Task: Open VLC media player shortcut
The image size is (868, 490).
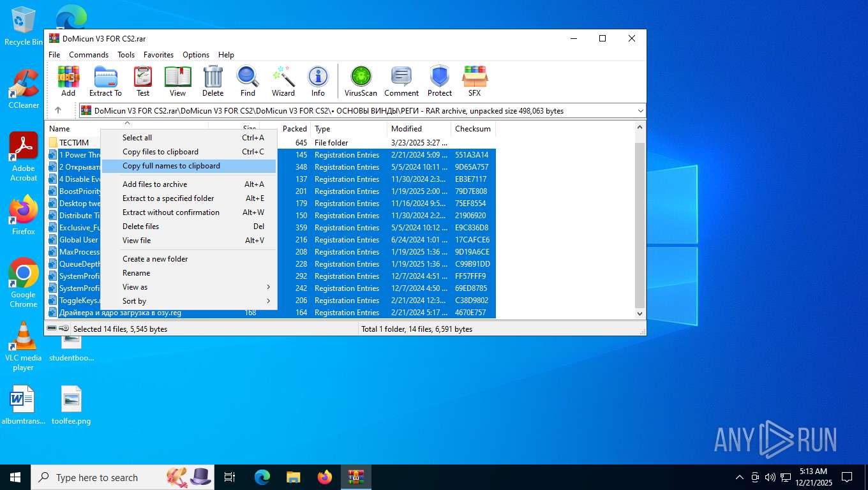Action: [x=24, y=346]
